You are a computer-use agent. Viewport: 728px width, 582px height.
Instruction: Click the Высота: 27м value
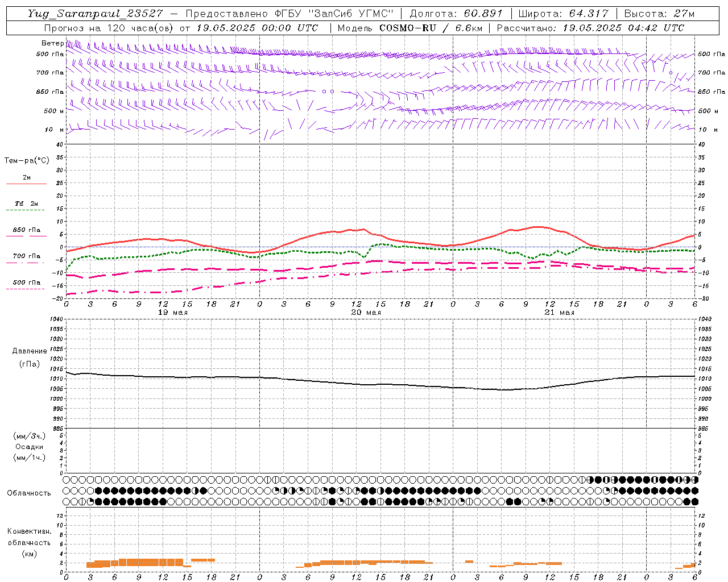point(659,14)
